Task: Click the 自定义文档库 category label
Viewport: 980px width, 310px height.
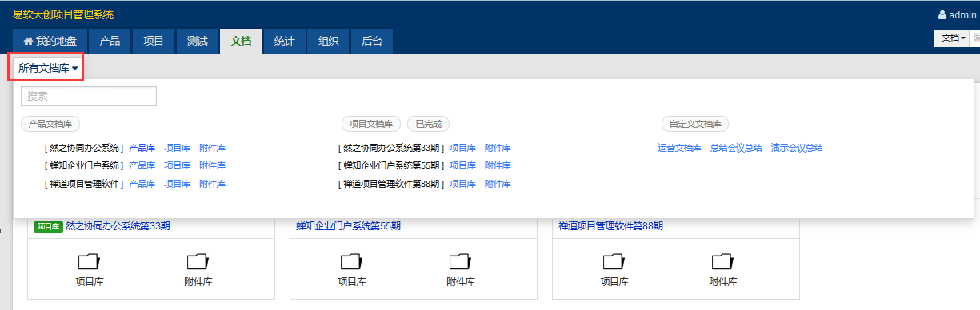Action: click(x=695, y=124)
